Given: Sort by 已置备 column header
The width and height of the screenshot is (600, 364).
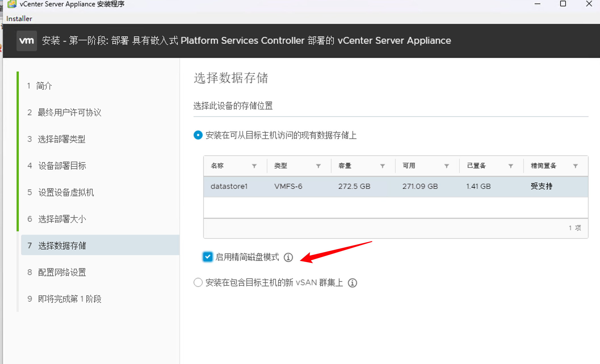Looking at the screenshot, I should click(x=477, y=166).
